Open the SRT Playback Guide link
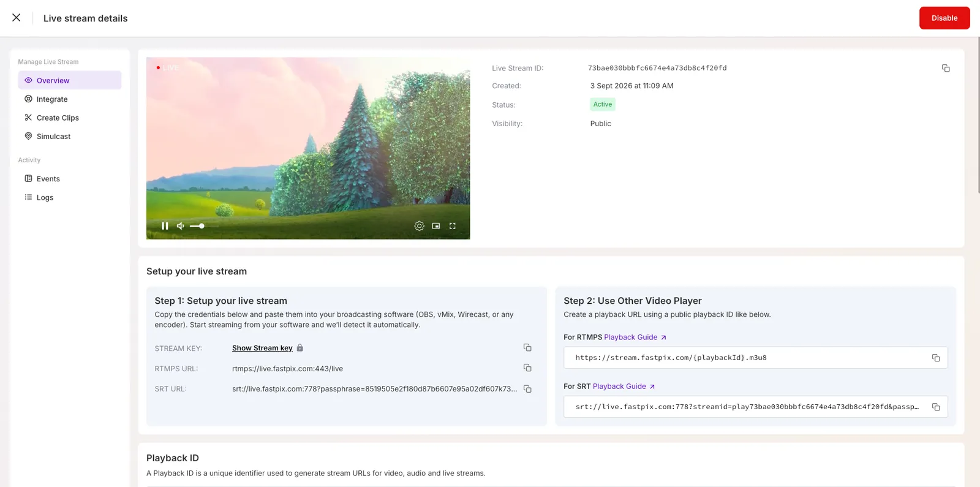The width and height of the screenshot is (980, 487). point(624,387)
